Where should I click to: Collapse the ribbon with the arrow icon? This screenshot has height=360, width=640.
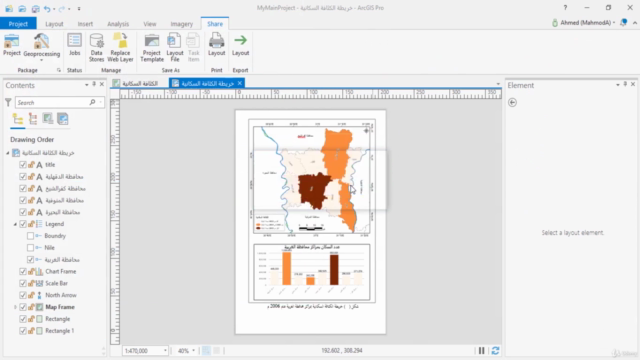(x=635, y=23)
